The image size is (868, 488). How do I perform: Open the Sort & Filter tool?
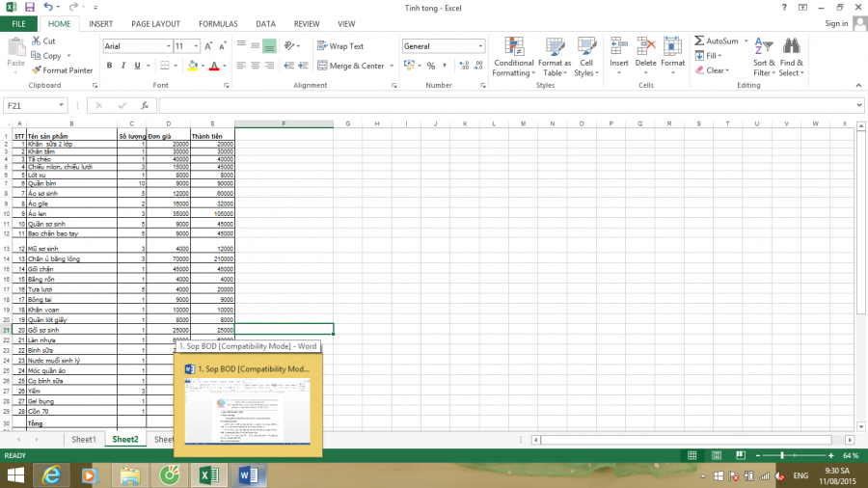point(763,58)
